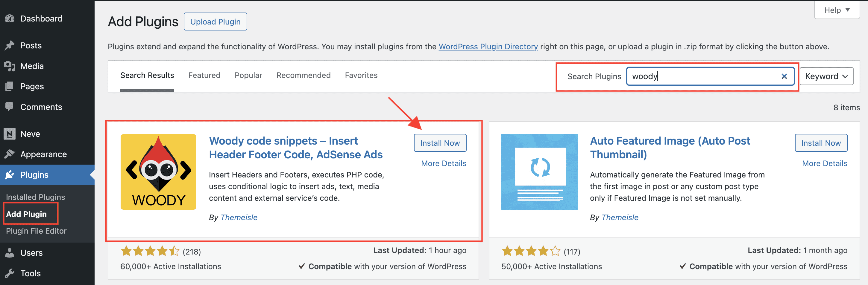Click the Users person icon
Screen dimensions: 868x285
pos(10,253)
